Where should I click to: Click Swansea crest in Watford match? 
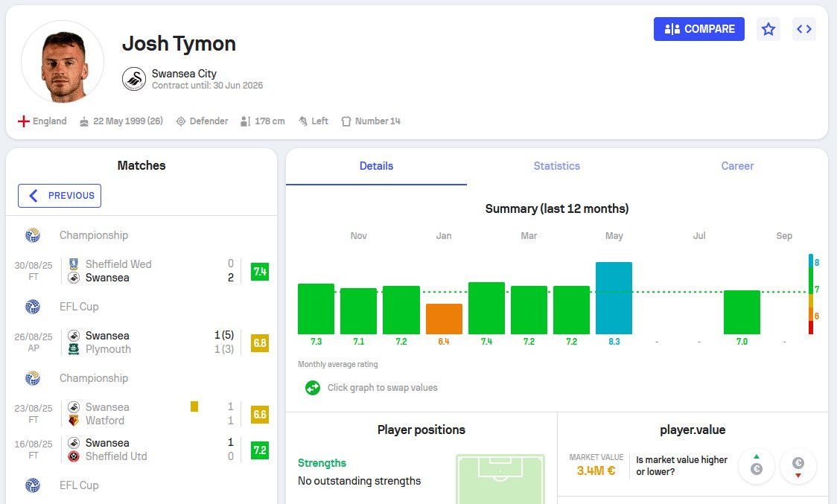pyautogui.click(x=74, y=407)
